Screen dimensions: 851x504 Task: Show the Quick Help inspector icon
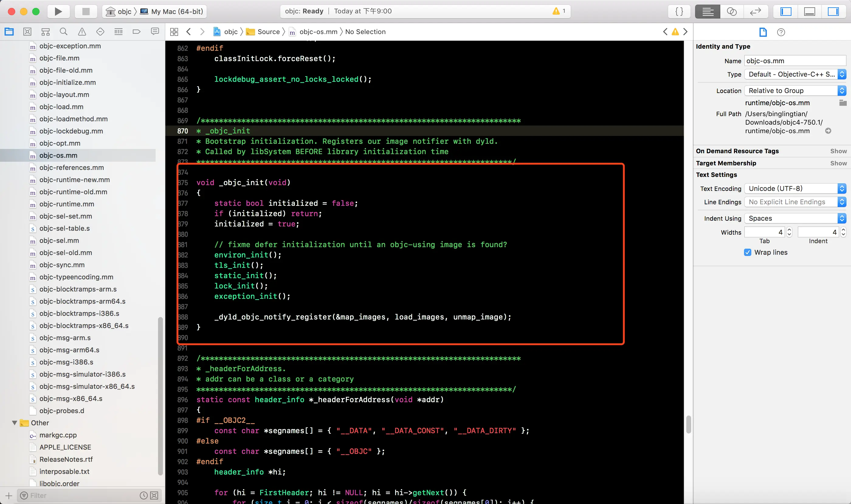pos(781,32)
